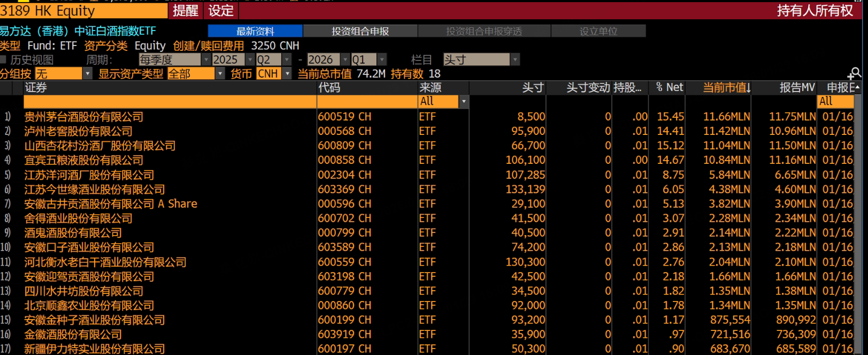Viewport: 868px width, 355px height.
Task: Switch to the 投资组合申报穿透 tab
Action: (484, 31)
